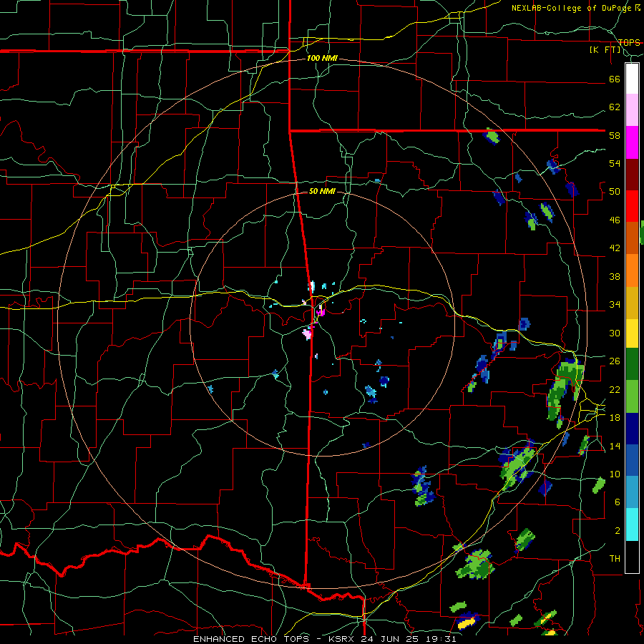Click the legend value 50
Viewport: 644px width, 644px height.
tap(615, 192)
